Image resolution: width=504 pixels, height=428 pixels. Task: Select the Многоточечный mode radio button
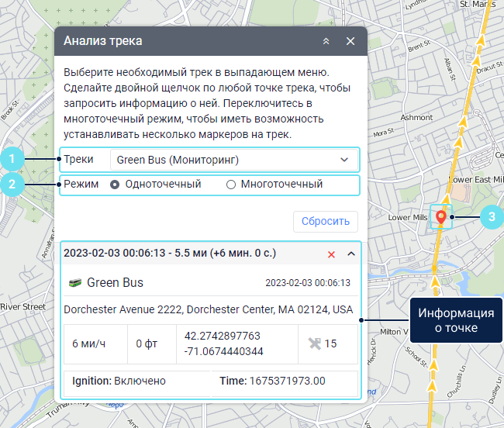pos(231,185)
